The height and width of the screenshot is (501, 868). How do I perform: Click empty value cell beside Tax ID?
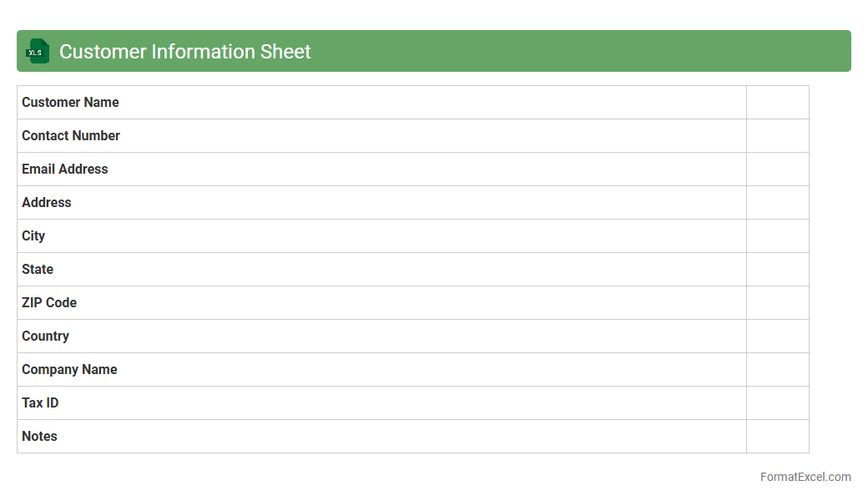pos(777,402)
